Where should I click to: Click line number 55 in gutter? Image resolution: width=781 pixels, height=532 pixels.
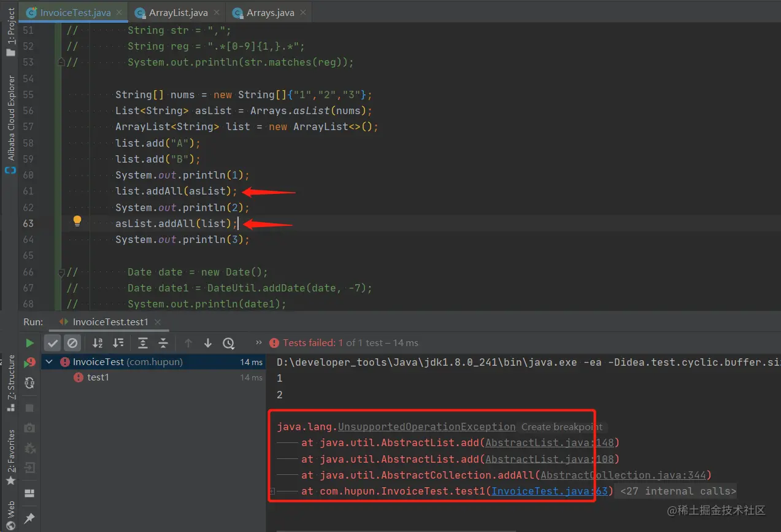pos(28,94)
